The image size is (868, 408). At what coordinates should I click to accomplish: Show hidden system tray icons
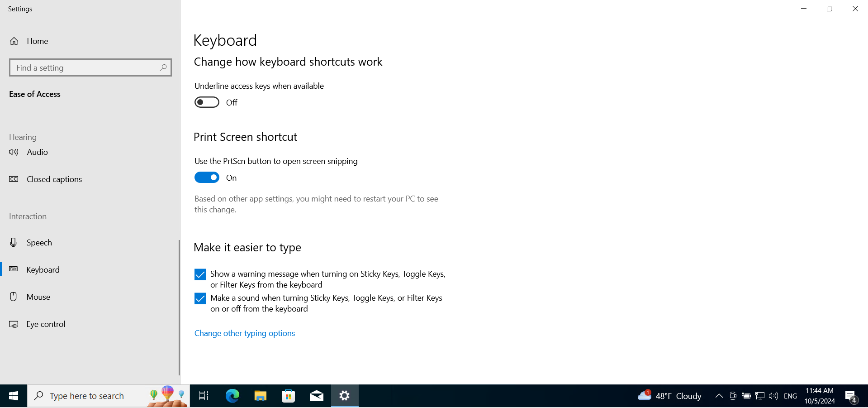tap(719, 396)
